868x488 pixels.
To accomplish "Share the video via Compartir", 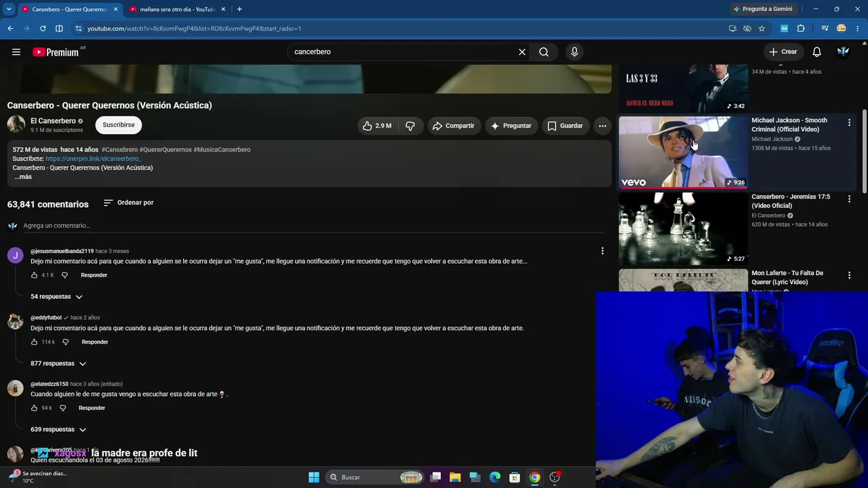I will click(454, 125).
